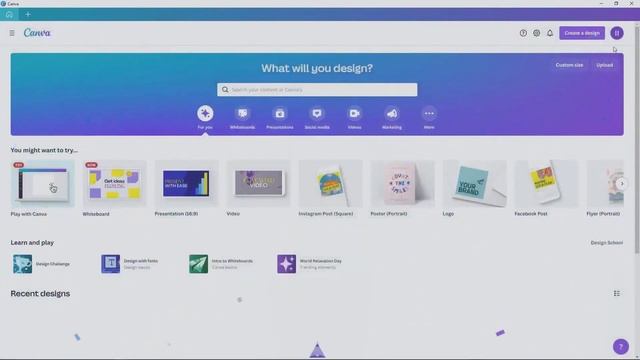Click the Canva logo
The height and width of the screenshot is (360, 640).
(x=37, y=33)
